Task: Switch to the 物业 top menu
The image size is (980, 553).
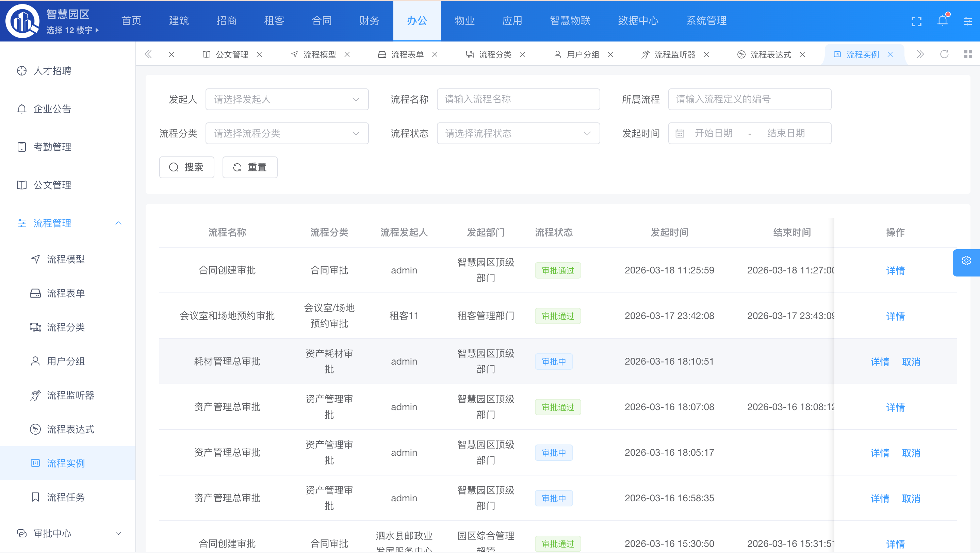Action: [464, 20]
